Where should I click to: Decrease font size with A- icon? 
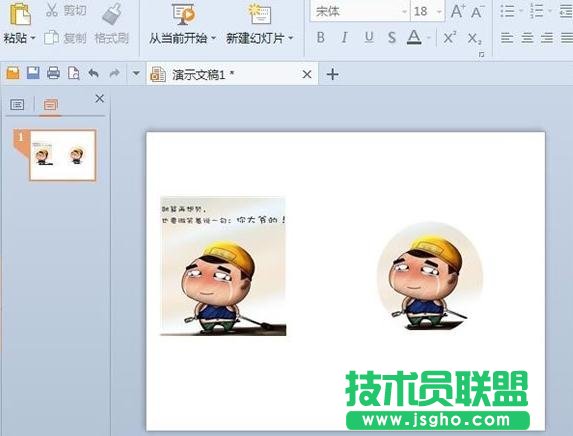pyautogui.click(x=477, y=11)
